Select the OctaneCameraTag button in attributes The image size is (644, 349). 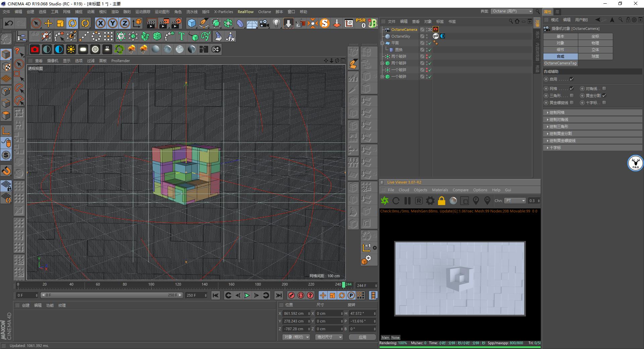(561, 63)
